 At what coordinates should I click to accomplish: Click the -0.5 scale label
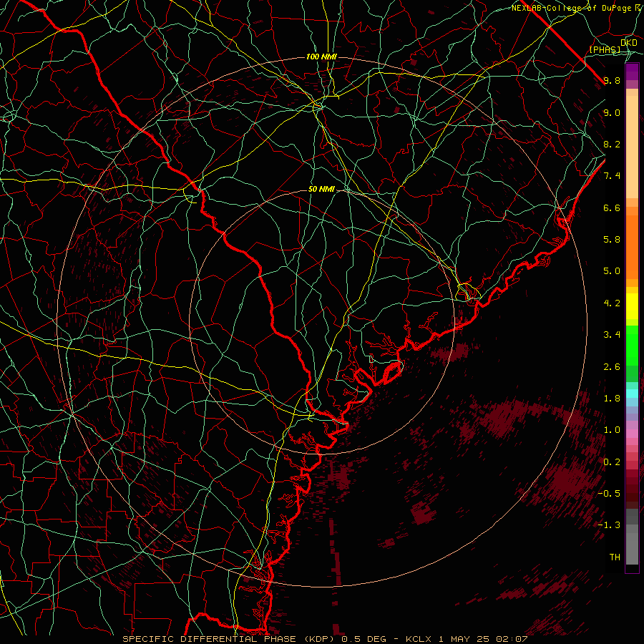click(609, 494)
